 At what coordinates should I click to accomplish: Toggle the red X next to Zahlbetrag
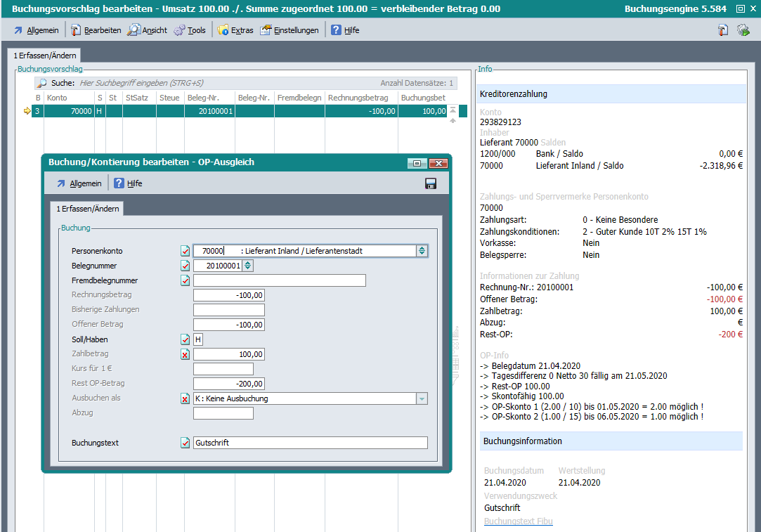pos(186,354)
